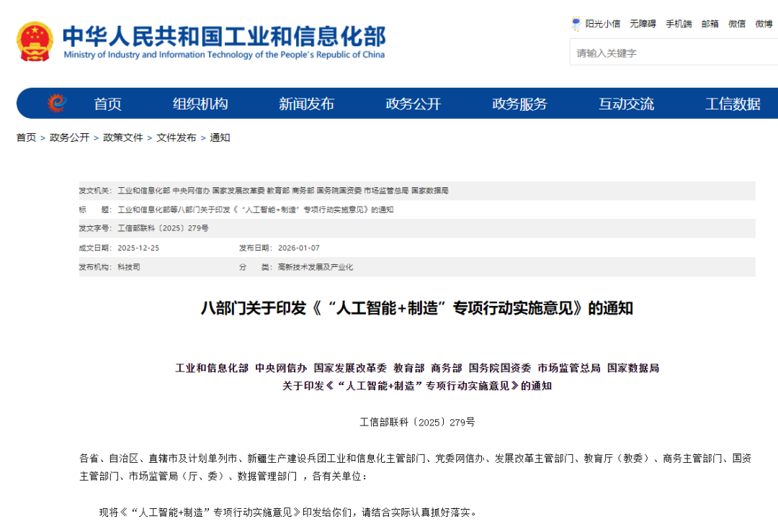Open the 邮箱 mailbox link

tap(708, 23)
